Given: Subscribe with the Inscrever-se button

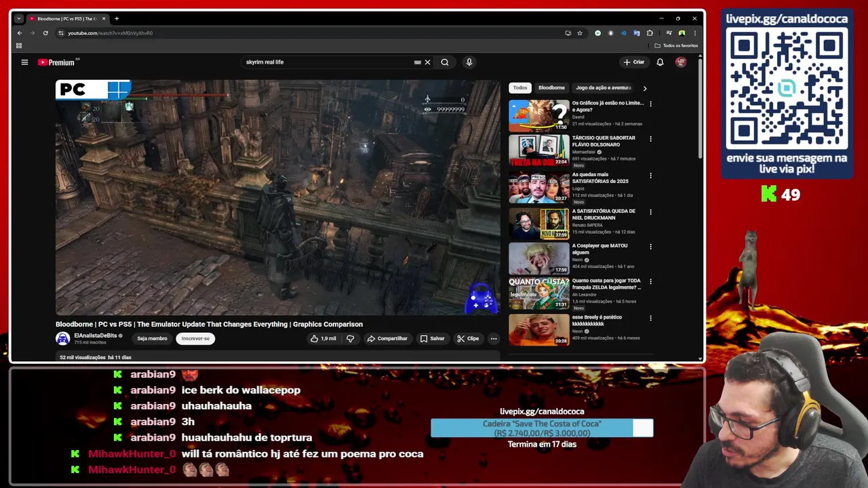Looking at the screenshot, I should (195, 338).
